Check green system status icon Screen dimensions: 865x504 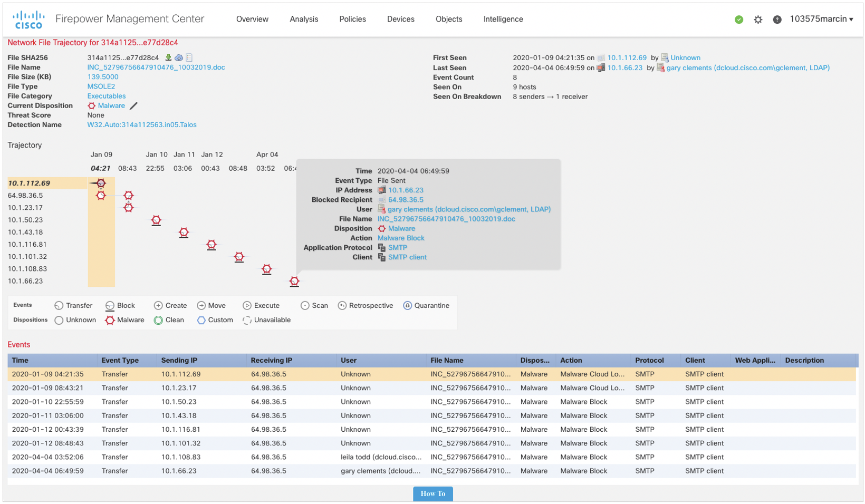point(739,20)
